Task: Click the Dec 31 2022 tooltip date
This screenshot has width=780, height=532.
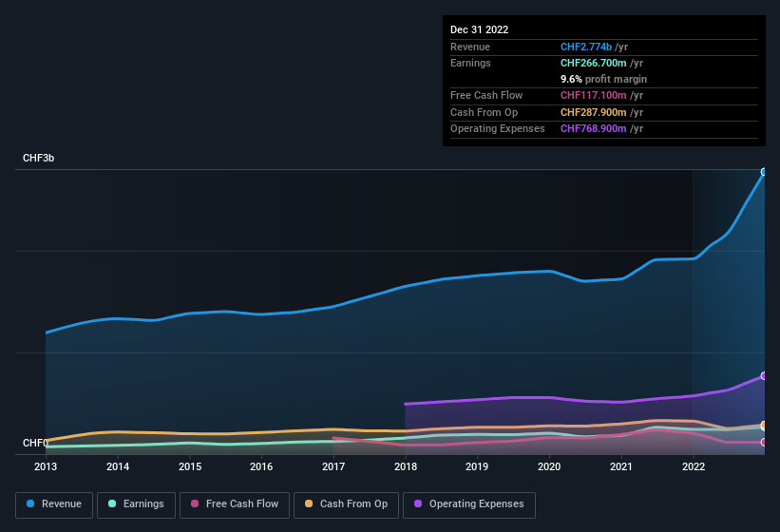Action: click(x=479, y=29)
